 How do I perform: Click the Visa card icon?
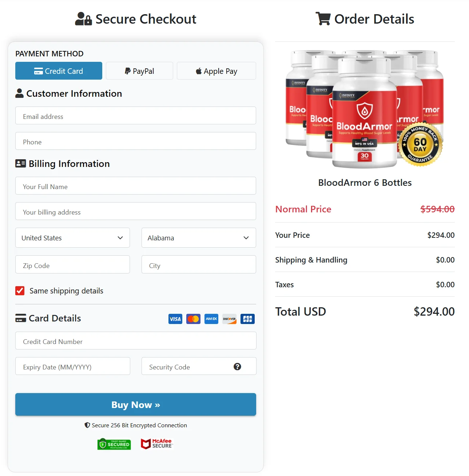pos(175,319)
